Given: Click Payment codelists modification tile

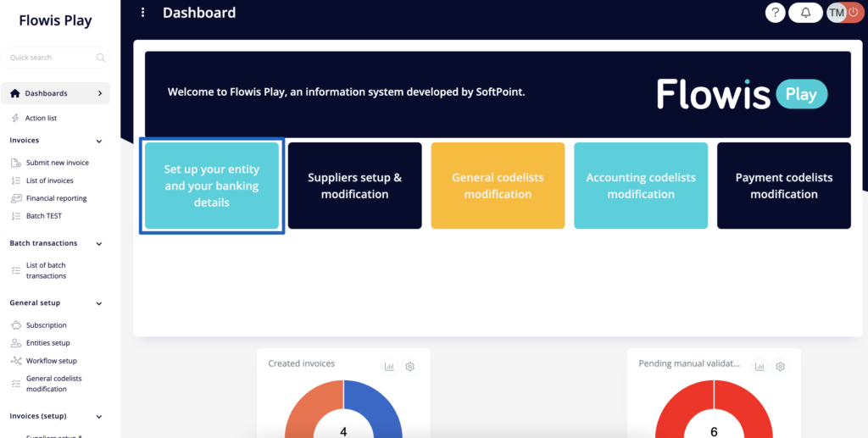Looking at the screenshot, I should tap(784, 186).
